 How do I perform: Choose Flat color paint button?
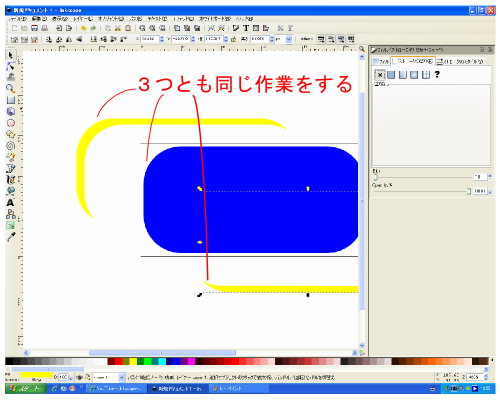pyautogui.click(x=391, y=75)
